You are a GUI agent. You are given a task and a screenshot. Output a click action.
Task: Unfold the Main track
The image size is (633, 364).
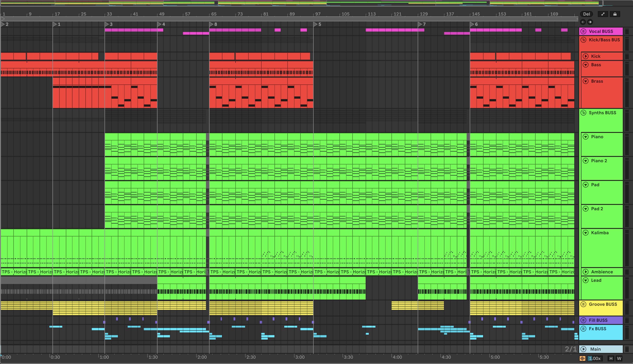click(584, 349)
